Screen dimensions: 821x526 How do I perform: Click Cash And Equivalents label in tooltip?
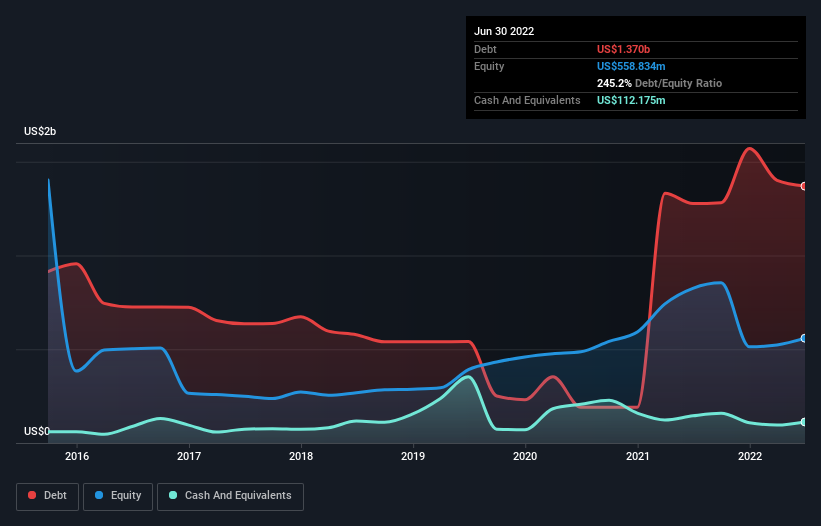point(527,100)
